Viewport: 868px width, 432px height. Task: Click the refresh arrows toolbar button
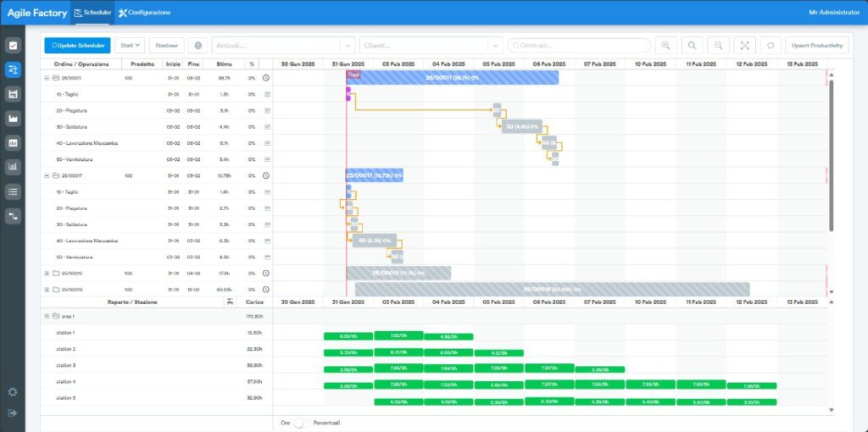point(771,46)
